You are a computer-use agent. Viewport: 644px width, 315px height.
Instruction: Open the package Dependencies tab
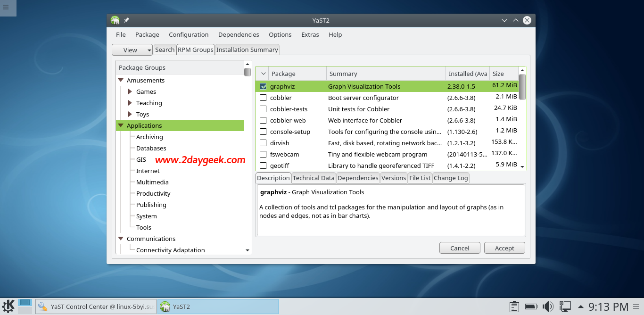[358, 178]
